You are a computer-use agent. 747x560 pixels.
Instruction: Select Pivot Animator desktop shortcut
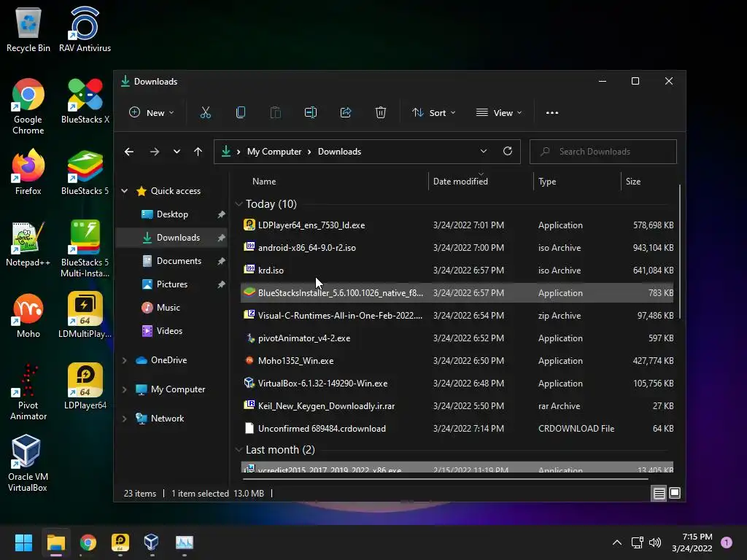coord(28,392)
